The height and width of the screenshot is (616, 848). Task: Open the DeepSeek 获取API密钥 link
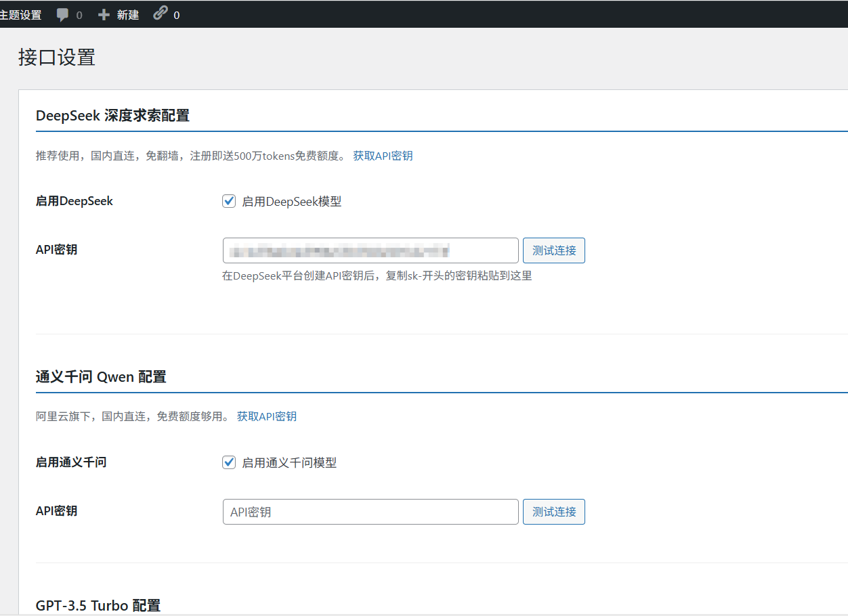click(383, 155)
